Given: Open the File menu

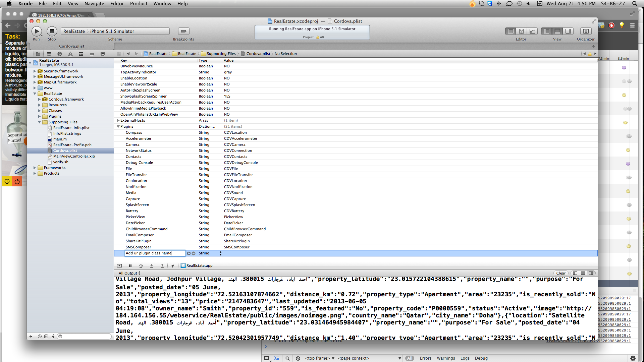Looking at the screenshot, I should (43, 4).
